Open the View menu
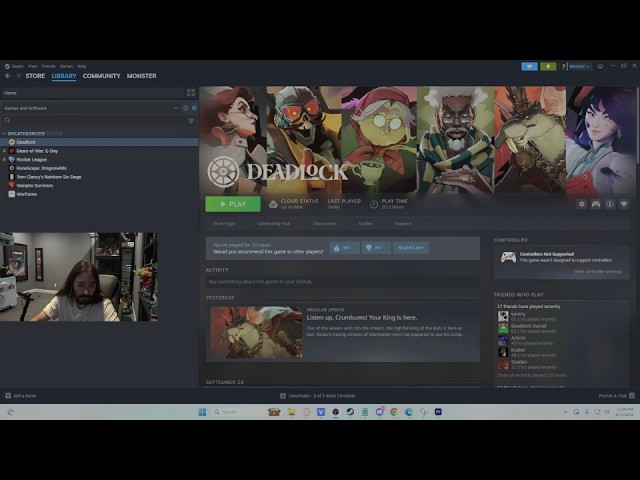The width and height of the screenshot is (640, 480). pyautogui.click(x=33, y=66)
